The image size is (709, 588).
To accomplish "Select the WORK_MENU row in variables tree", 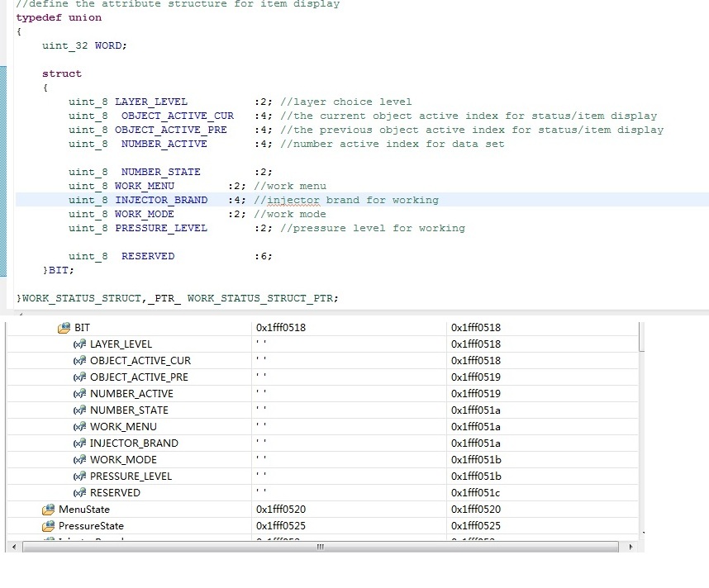I will (x=123, y=427).
